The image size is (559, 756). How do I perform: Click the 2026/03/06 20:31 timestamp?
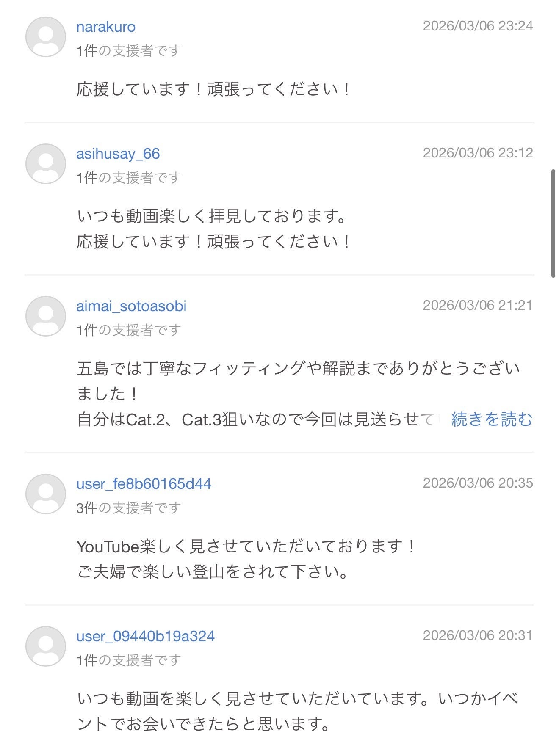[478, 635]
